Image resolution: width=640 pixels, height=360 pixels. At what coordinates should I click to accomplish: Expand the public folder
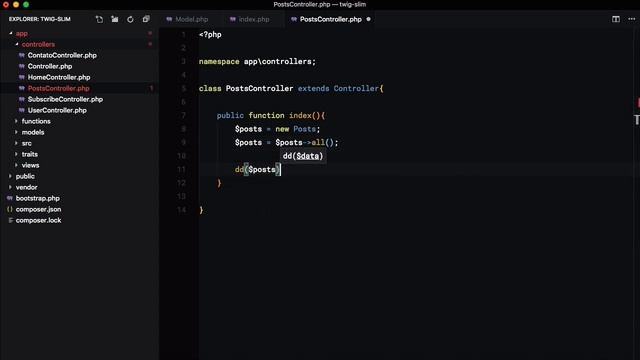pos(10,176)
